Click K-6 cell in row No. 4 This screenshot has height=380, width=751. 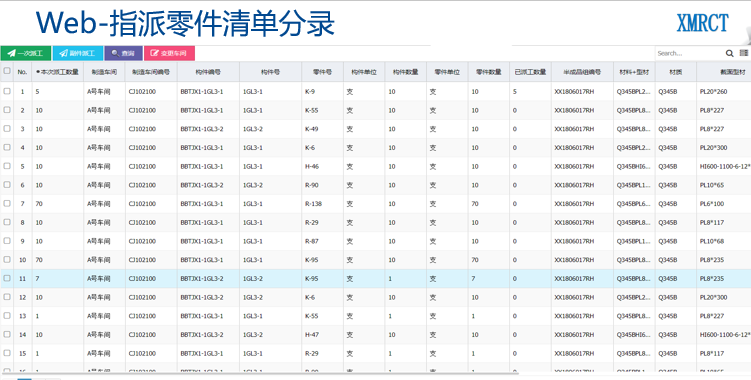coord(322,148)
